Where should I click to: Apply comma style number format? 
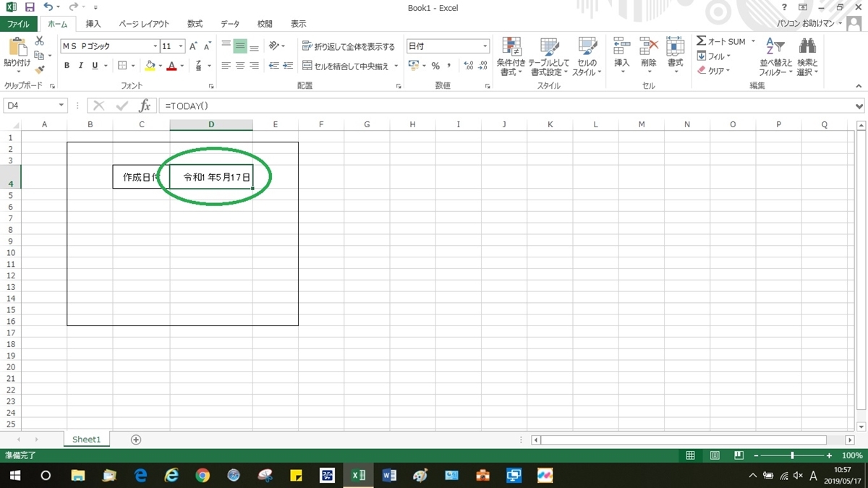point(449,66)
